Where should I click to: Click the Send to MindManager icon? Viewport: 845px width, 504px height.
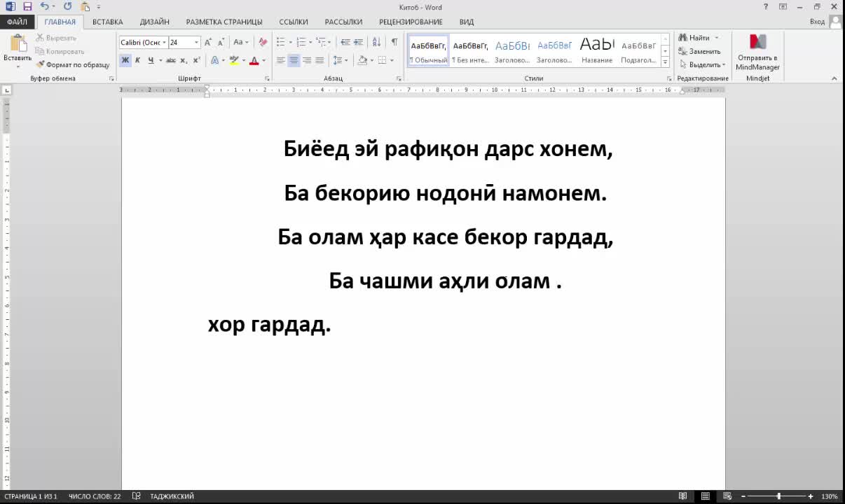757,43
